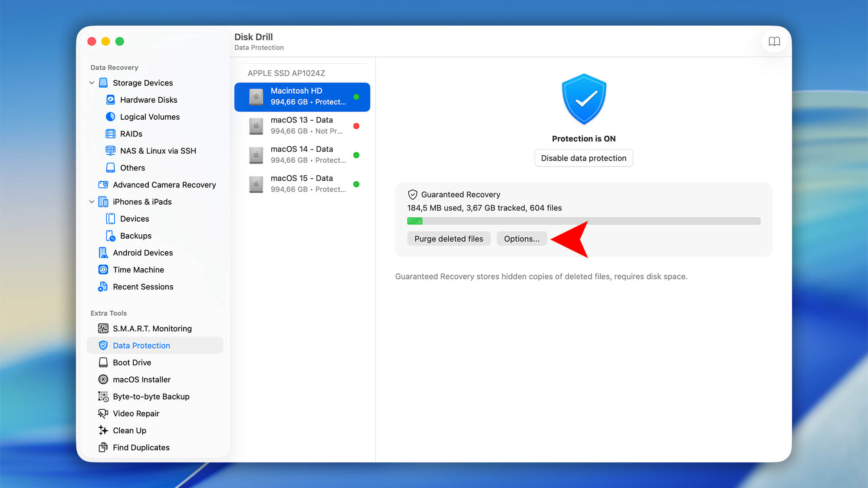Open Android Devices entry
Image resolution: width=868 pixels, height=488 pixels.
[x=155, y=252]
